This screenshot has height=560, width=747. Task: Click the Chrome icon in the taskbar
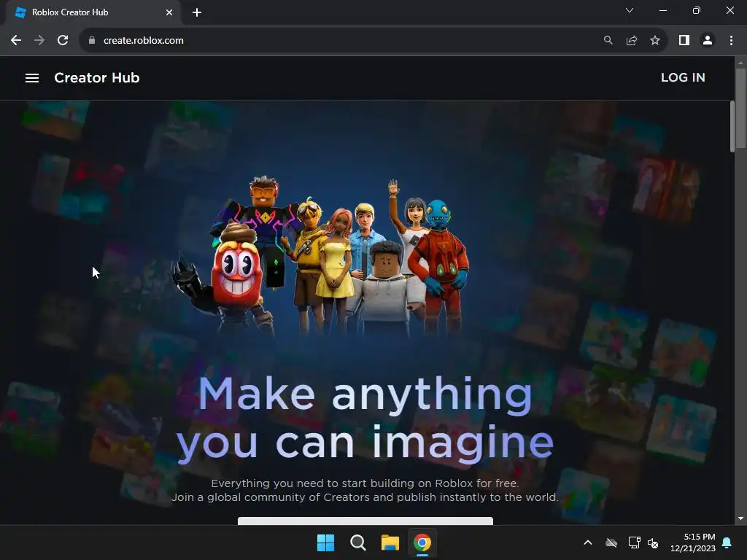tap(422, 542)
